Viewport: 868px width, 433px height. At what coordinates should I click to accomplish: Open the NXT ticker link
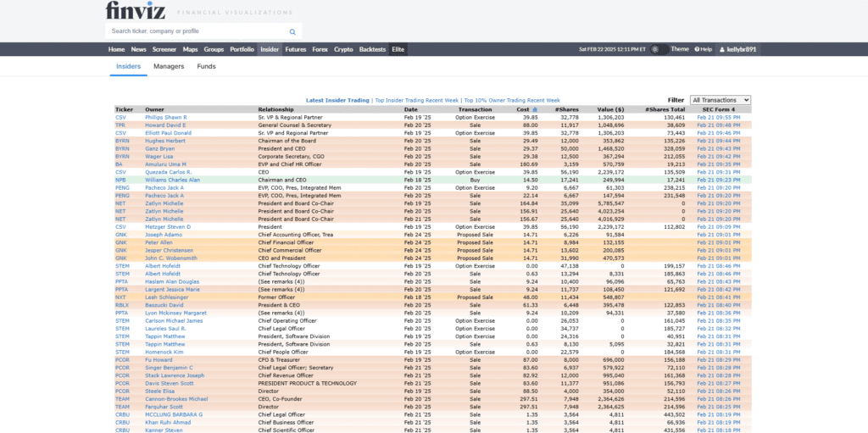pyautogui.click(x=120, y=297)
